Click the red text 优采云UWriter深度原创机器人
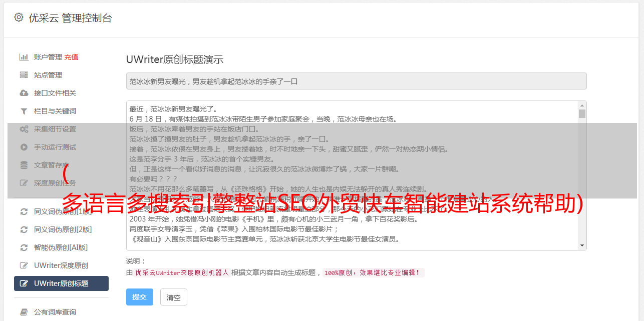Screen dimensions: 644x321 coord(182,273)
